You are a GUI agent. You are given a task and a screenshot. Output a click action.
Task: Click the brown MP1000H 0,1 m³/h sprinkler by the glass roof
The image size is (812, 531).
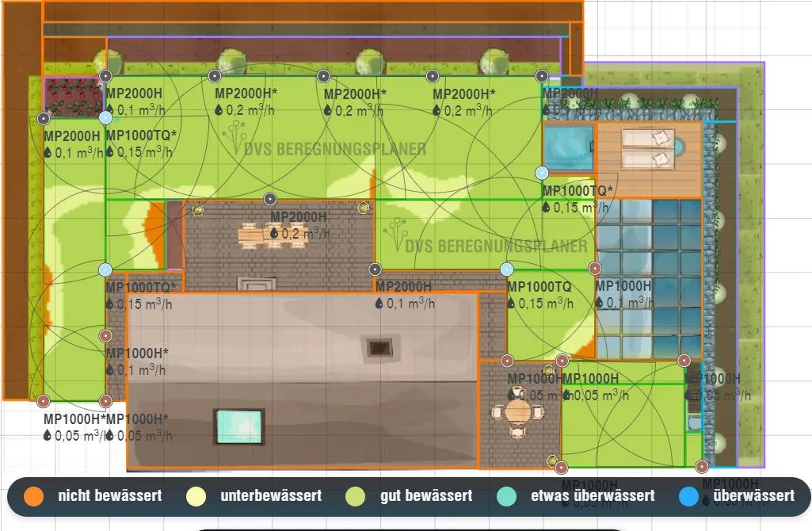pos(594,269)
